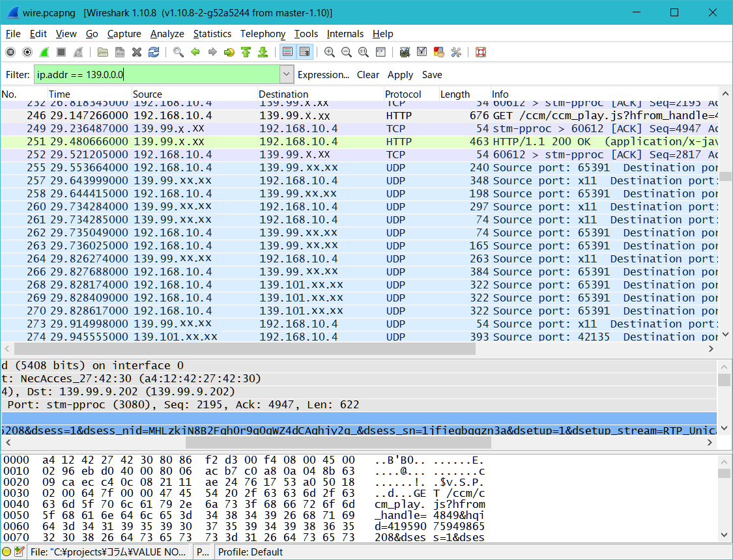Jump to the last packet
The height and width of the screenshot is (560, 733).
[263, 52]
